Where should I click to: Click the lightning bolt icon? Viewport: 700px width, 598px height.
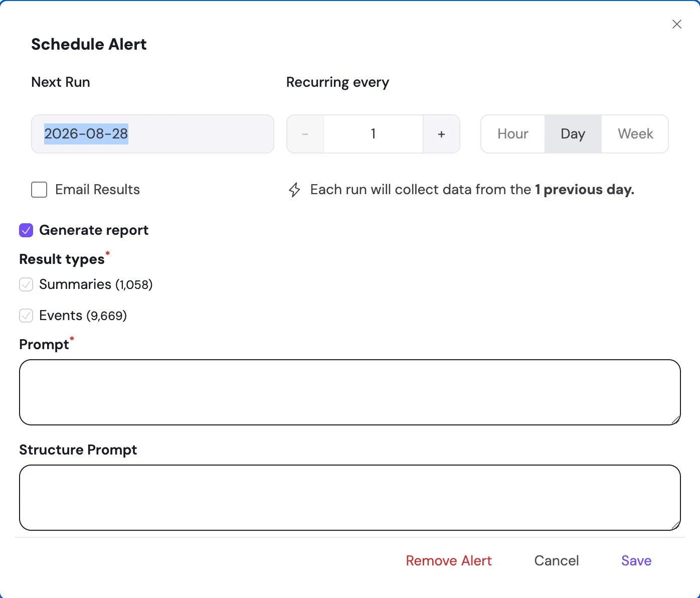pos(294,190)
